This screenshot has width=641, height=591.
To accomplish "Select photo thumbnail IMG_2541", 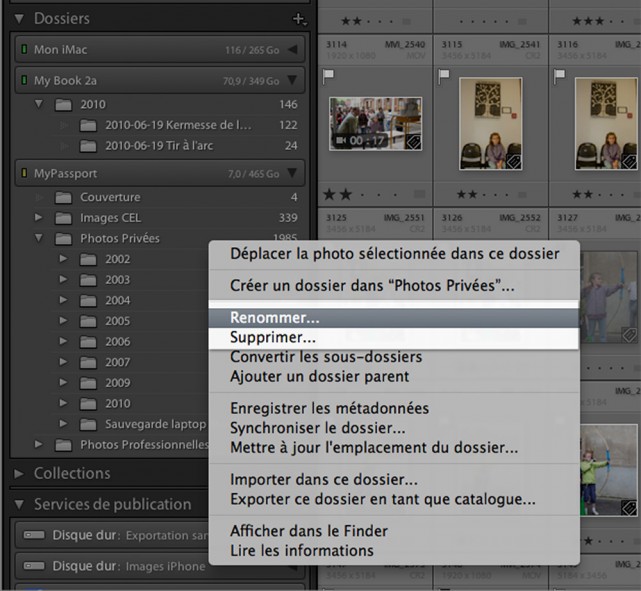I will click(x=491, y=124).
